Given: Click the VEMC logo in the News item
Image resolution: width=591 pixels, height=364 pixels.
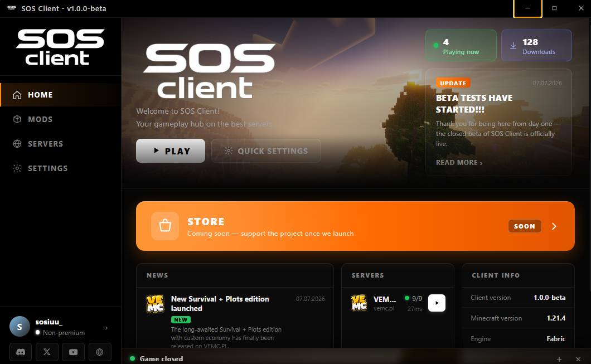Looking at the screenshot, I should pos(156,304).
